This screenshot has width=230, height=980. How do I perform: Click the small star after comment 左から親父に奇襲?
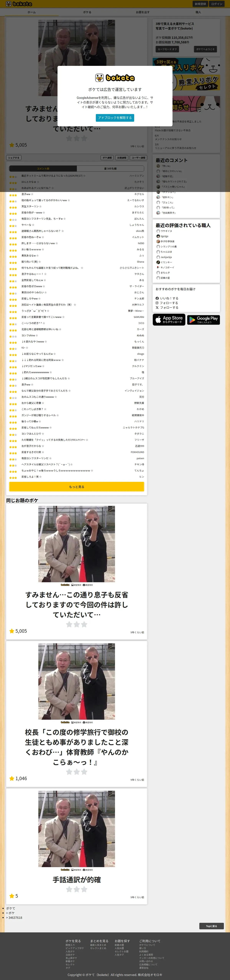click(43, 403)
